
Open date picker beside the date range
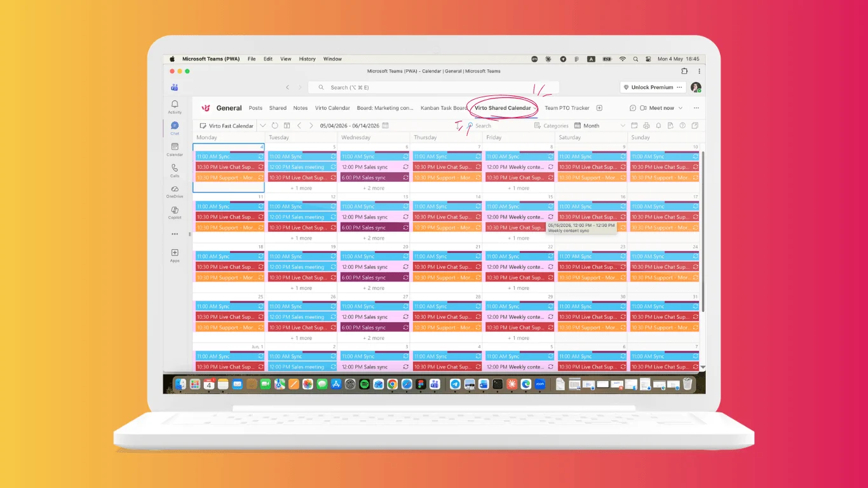click(386, 126)
